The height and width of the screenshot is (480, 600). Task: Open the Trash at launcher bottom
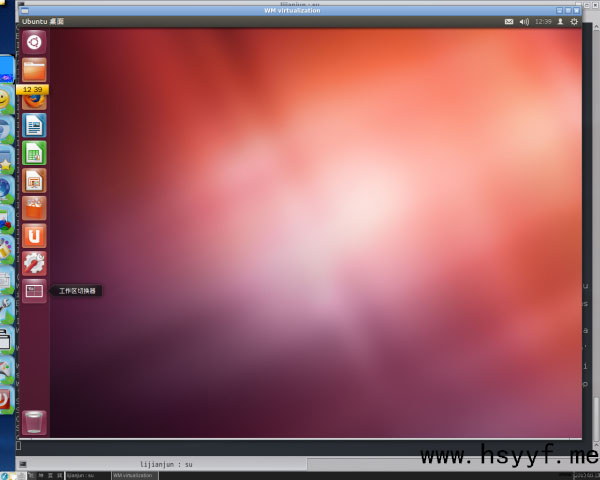pyautogui.click(x=34, y=422)
